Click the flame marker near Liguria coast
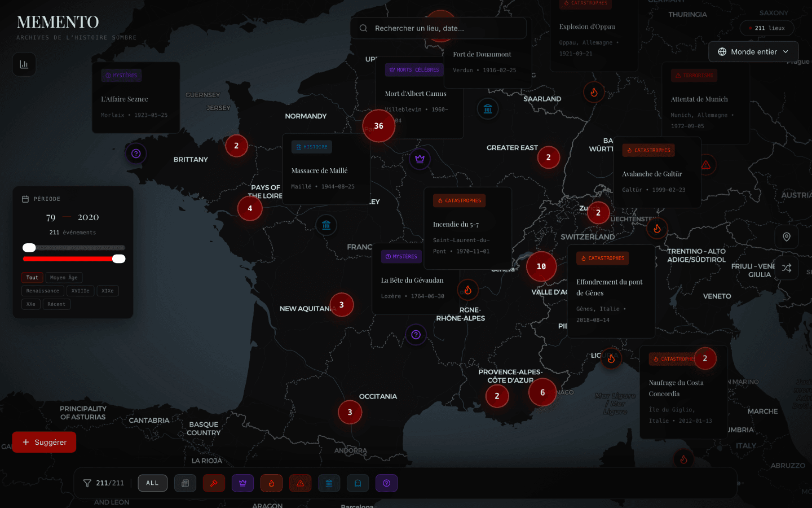 coord(611,358)
